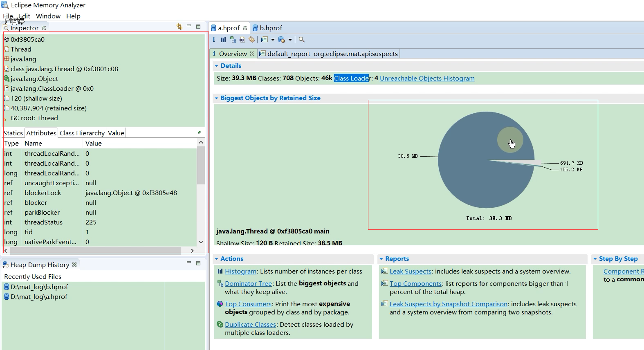Switch to the b.hprof editor tab
The image size is (644, 350).
pos(267,28)
